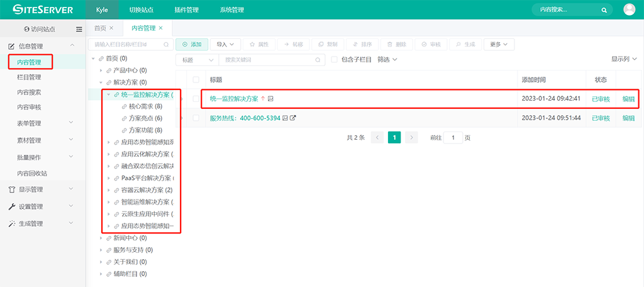The width and height of the screenshot is (644, 287).
Task: Select the checkbox for 服务热线 row
Action: pos(196,118)
